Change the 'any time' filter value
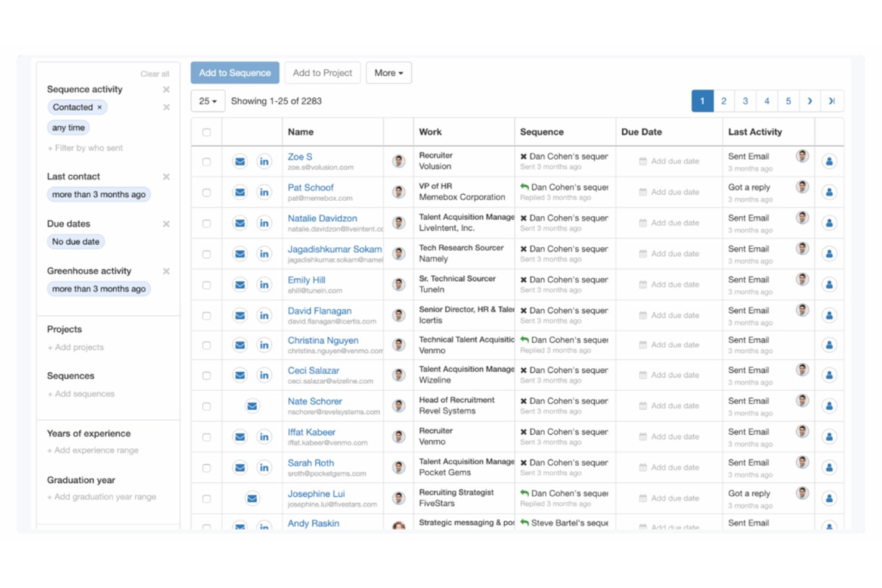Viewport: 882px width, 588px height. 69,127
